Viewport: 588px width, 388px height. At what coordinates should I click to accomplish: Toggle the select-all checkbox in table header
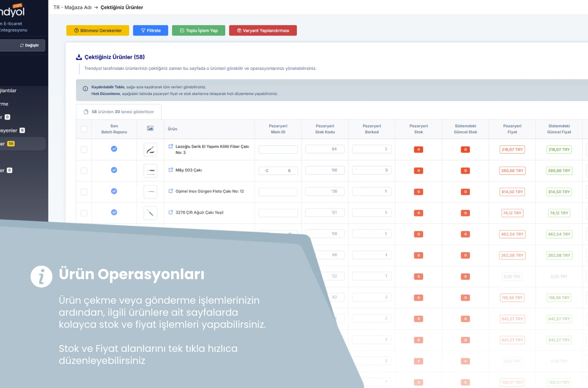pyautogui.click(x=84, y=129)
